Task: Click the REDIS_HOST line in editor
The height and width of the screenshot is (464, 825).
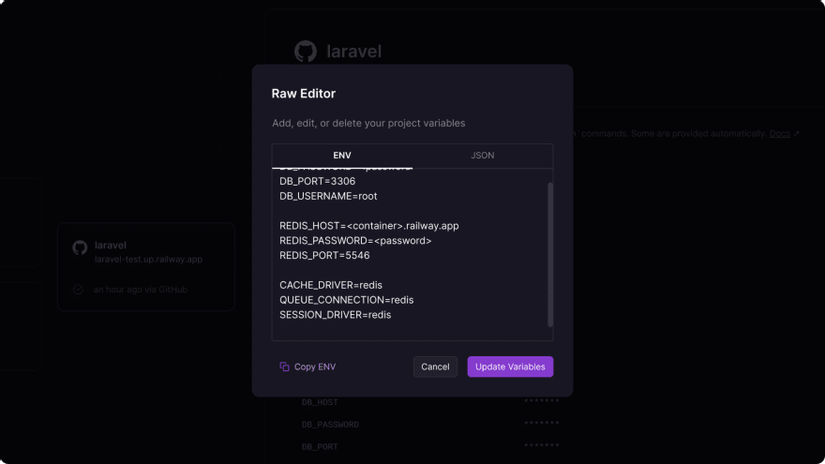Action: (369, 226)
